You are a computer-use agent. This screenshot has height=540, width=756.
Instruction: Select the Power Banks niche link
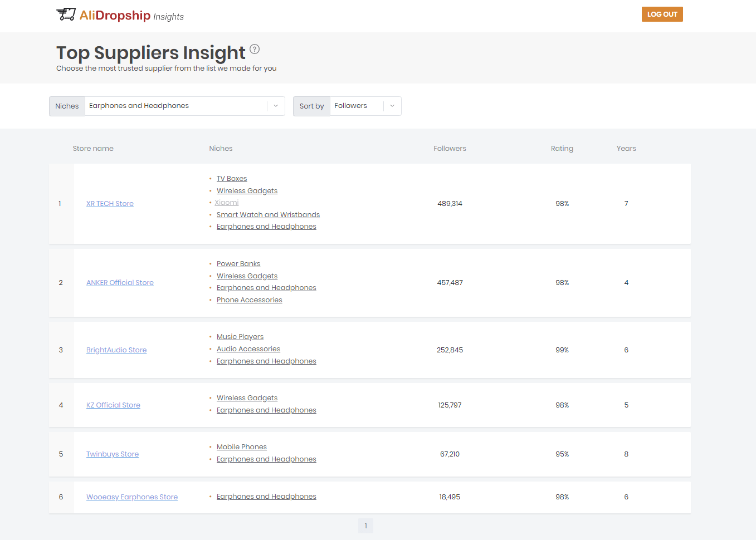click(238, 263)
